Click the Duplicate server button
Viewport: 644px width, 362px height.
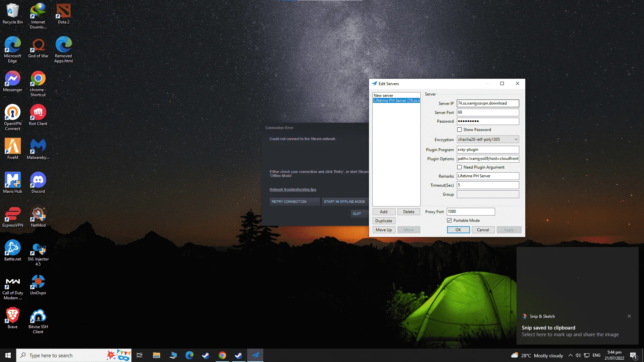(x=384, y=221)
